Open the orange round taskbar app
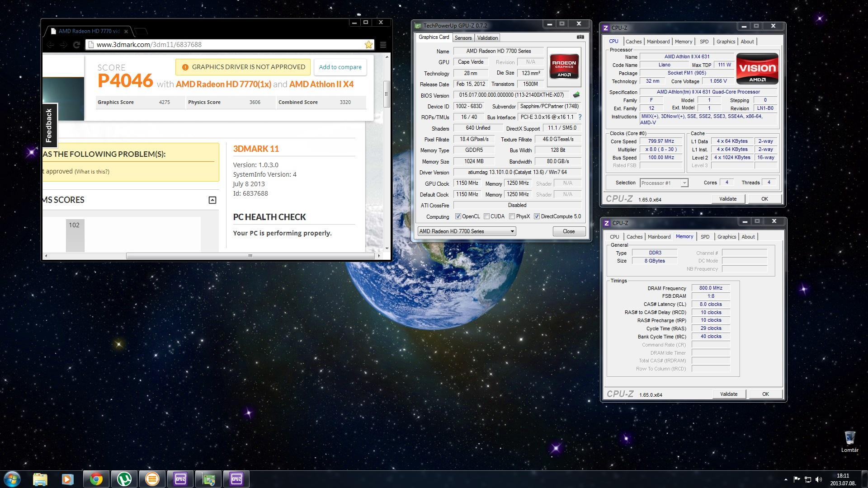The image size is (868, 488). pos(152,479)
